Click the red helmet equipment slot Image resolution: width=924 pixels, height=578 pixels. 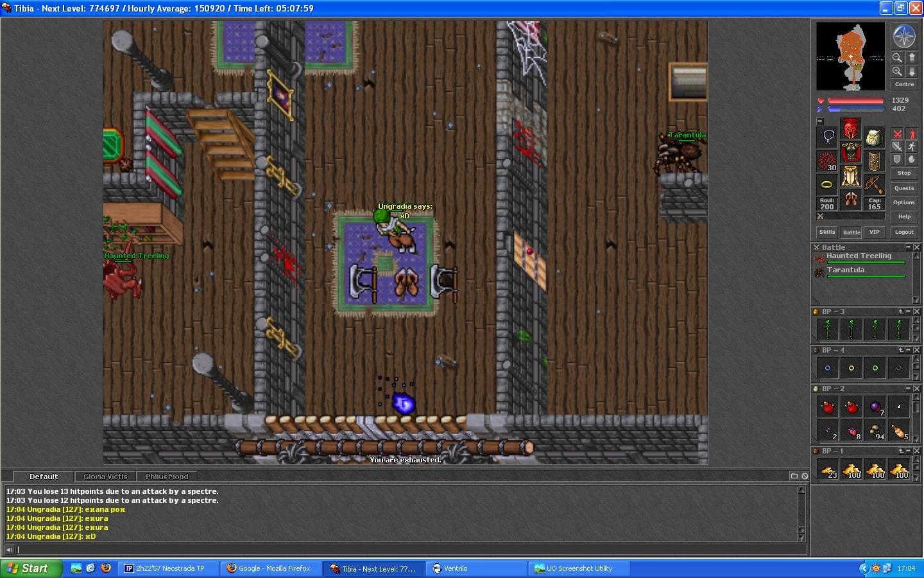click(x=851, y=128)
